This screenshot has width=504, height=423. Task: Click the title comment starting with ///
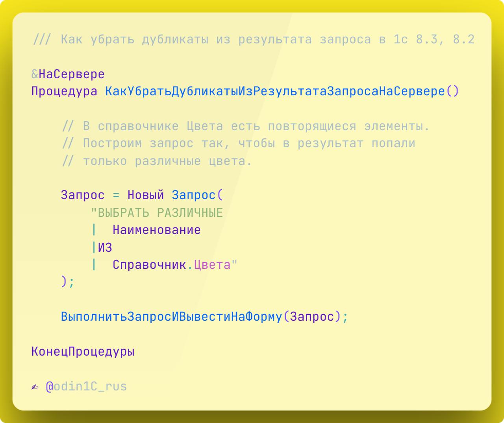(254, 39)
